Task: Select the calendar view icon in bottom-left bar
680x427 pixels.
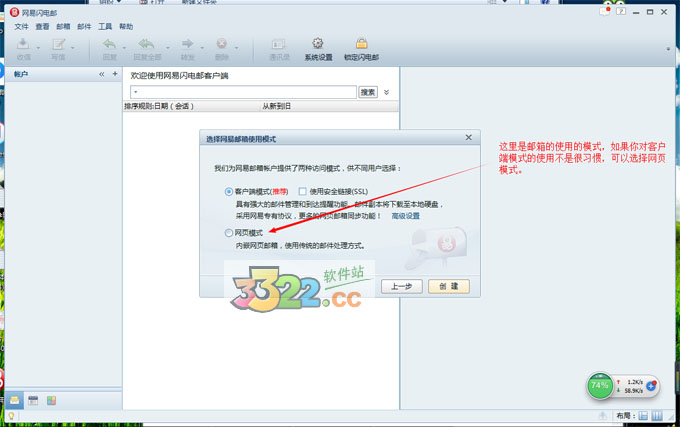Action: point(33,400)
